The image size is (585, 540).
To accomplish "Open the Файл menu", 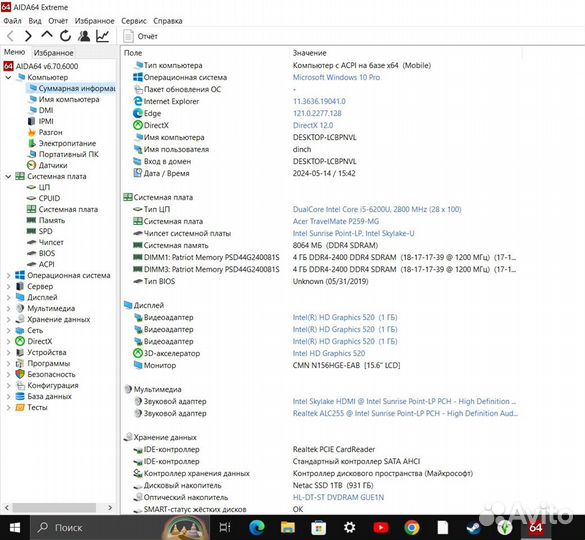I will point(12,21).
